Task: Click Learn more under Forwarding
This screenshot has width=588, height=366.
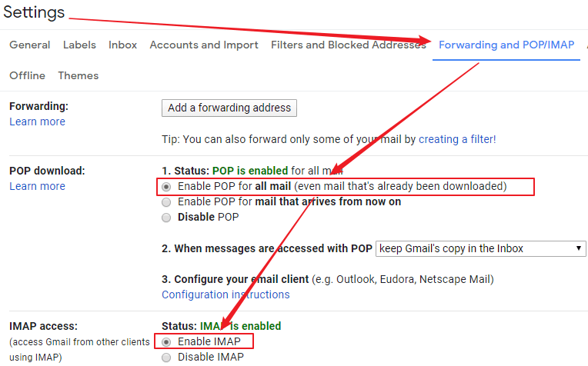Action: (37, 122)
